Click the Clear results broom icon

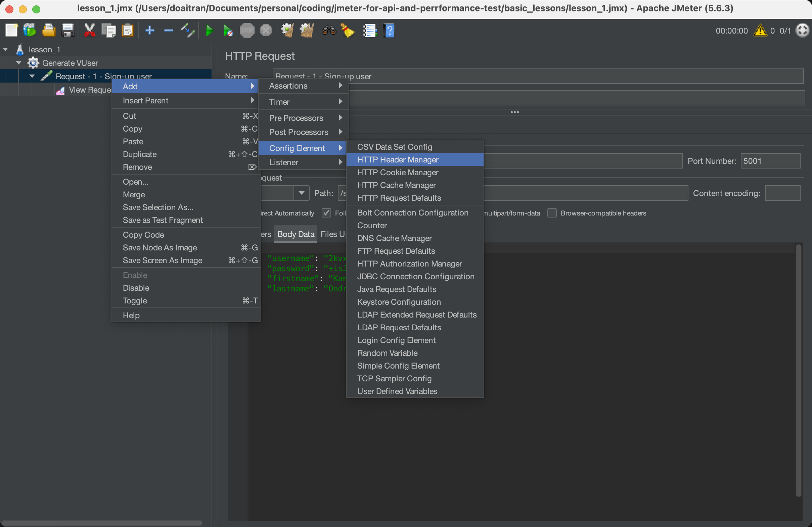pyautogui.click(x=287, y=30)
